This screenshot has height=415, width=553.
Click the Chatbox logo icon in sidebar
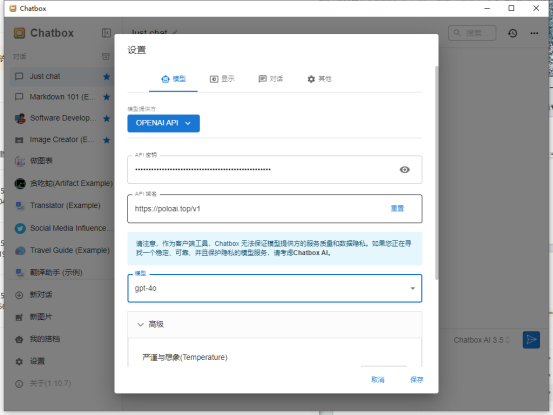click(x=19, y=33)
